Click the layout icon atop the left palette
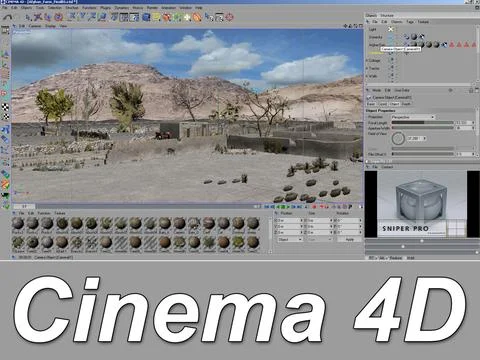 [5, 31]
